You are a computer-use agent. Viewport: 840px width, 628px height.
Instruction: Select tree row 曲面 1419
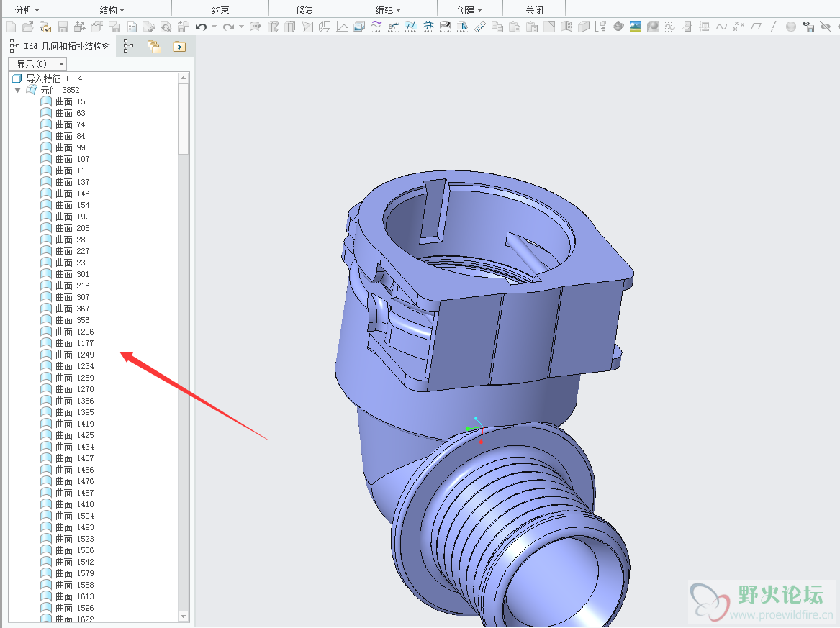67,424
